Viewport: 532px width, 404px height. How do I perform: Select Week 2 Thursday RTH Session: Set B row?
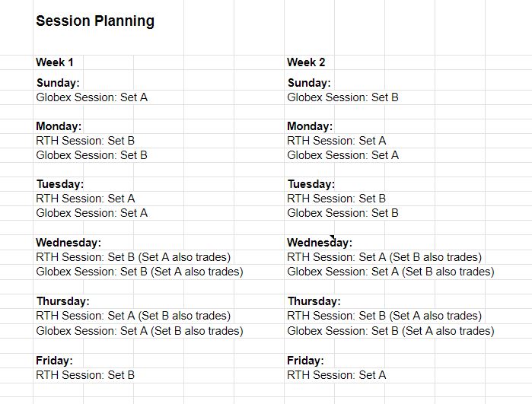pyautogui.click(x=384, y=316)
